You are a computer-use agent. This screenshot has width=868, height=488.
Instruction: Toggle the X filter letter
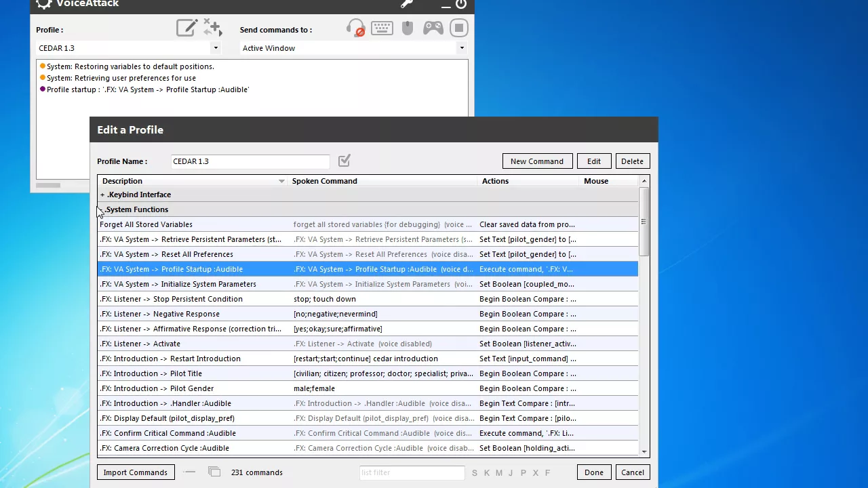pyautogui.click(x=535, y=472)
